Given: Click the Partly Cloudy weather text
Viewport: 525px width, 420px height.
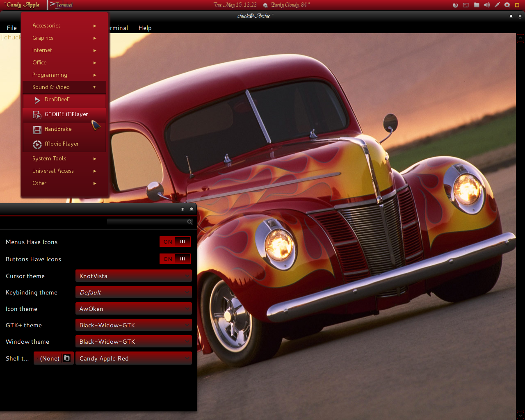Looking at the screenshot, I should (x=290, y=5).
